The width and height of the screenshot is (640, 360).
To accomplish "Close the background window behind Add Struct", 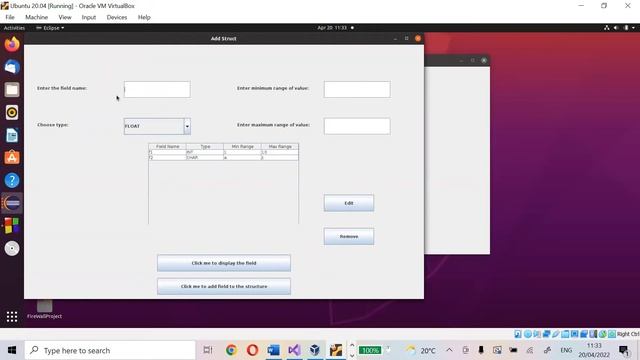I will coord(484,60).
